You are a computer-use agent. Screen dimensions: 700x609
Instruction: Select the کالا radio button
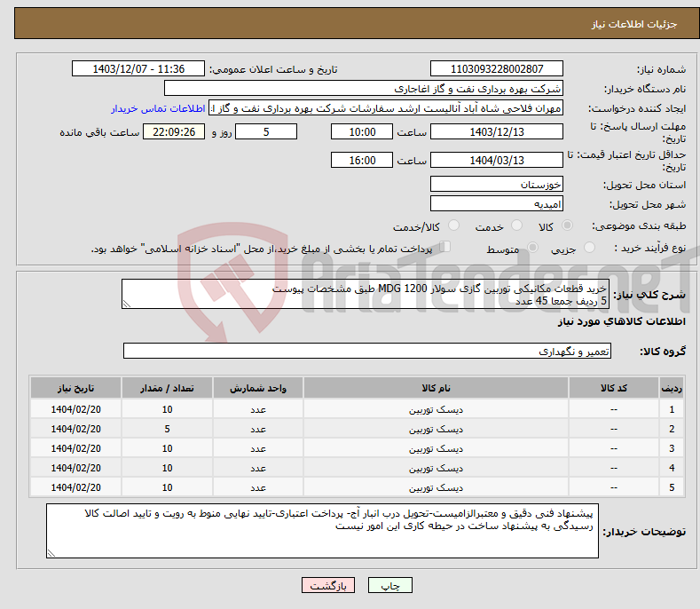567,225
